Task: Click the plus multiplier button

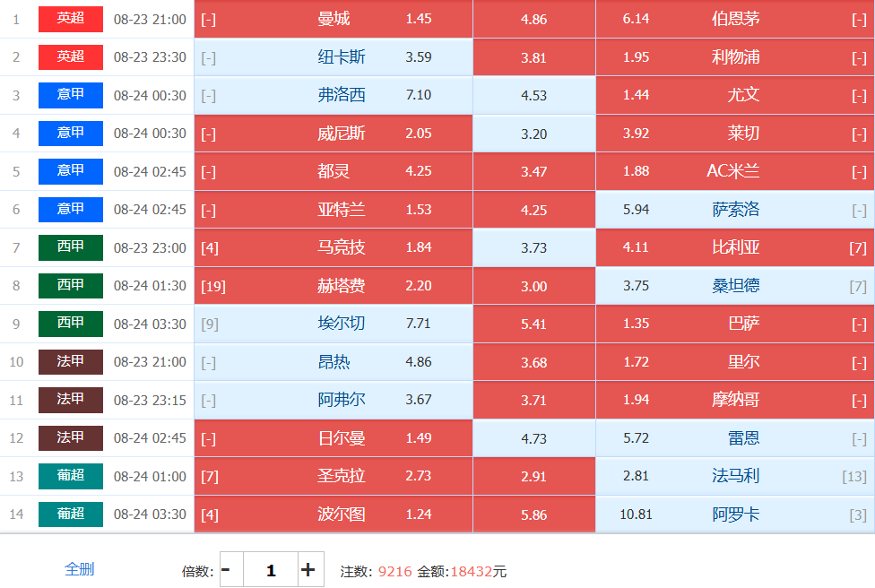Action: tap(311, 569)
